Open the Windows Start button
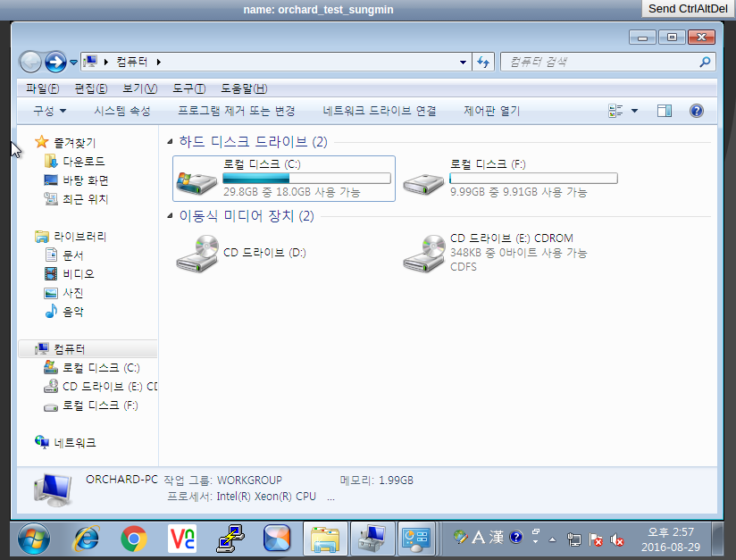This screenshot has height=560, width=736. [x=34, y=539]
